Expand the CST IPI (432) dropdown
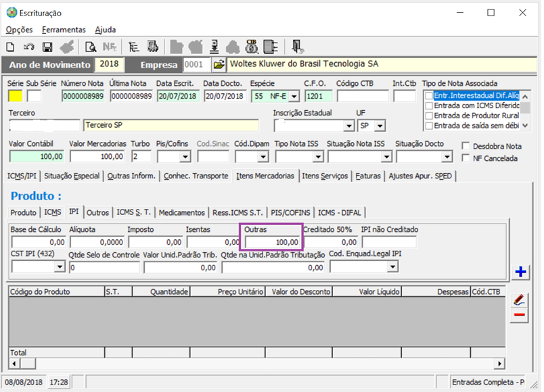Viewport: 544px width, 392px height. [x=60, y=267]
